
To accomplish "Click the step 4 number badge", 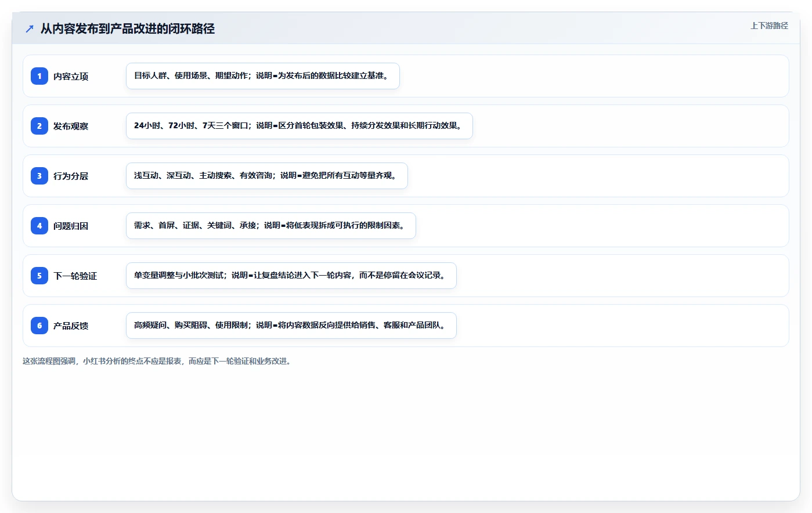I will pos(39,226).
